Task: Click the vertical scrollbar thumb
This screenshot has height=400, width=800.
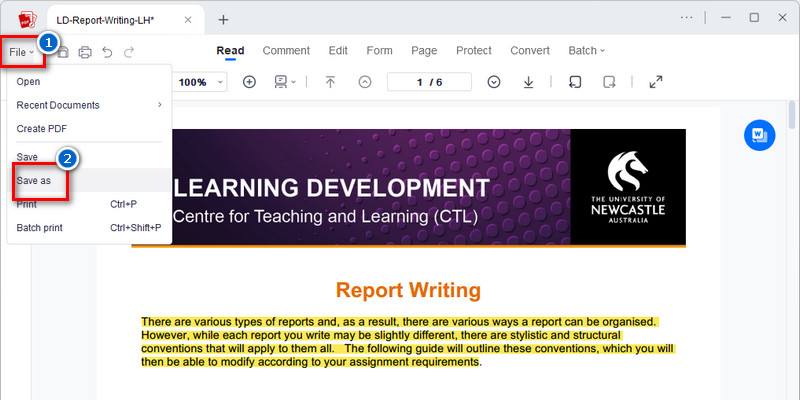Action: pos(792,115)
